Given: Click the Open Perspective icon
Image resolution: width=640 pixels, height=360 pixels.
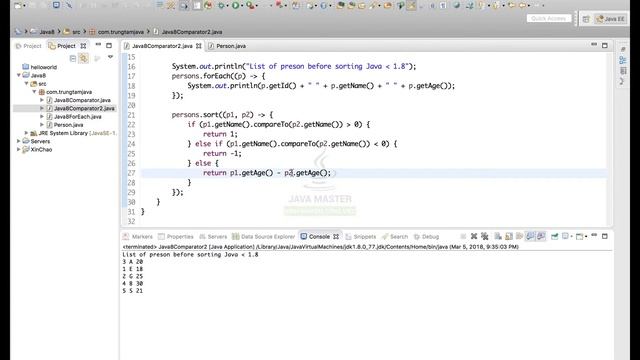Looking at the screenshot, I should coord(586,19).
